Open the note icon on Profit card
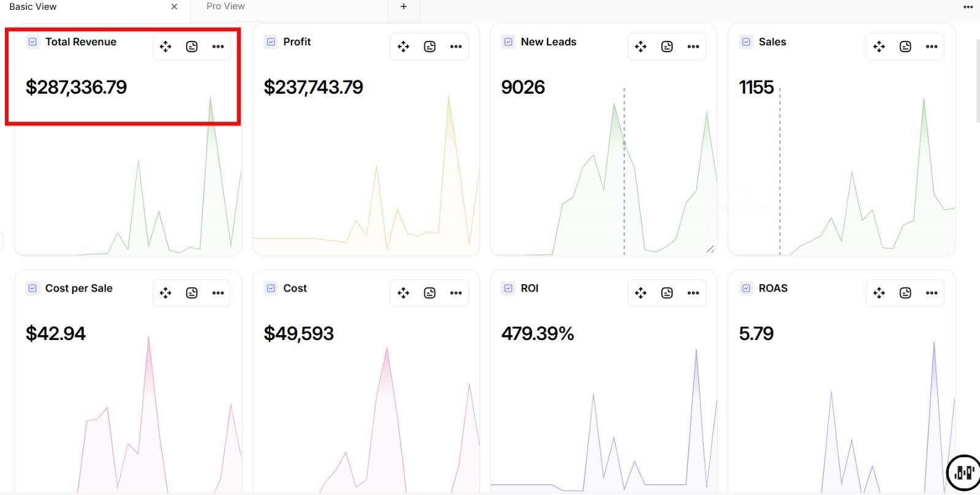Image resolution: width=980 pixels, height=495 pixels. point(429,47)
